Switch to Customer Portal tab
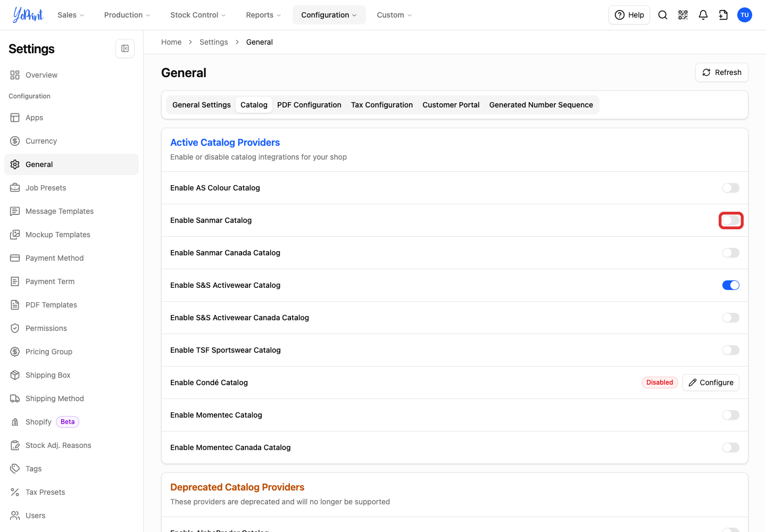 (x=451, y=105)
